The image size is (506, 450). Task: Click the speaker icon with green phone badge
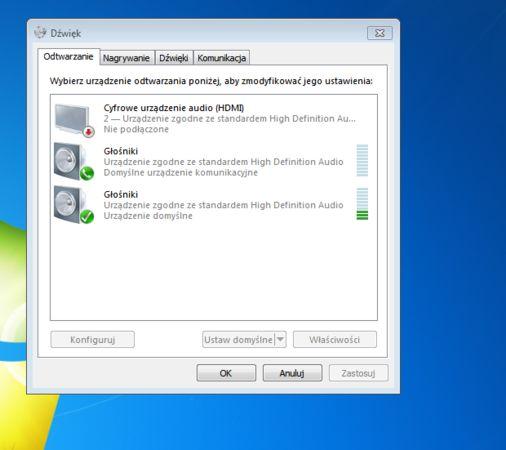pyautogui.click(x=74, y=162)
